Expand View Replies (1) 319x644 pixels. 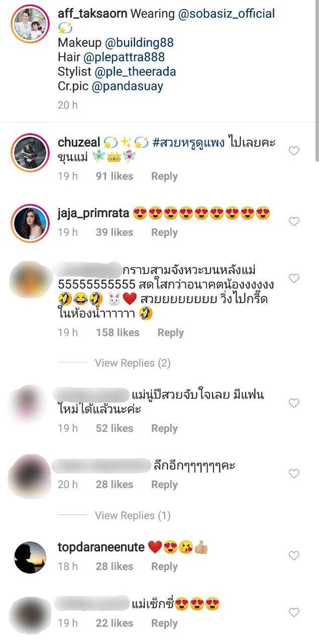click(x=133, y=516)
